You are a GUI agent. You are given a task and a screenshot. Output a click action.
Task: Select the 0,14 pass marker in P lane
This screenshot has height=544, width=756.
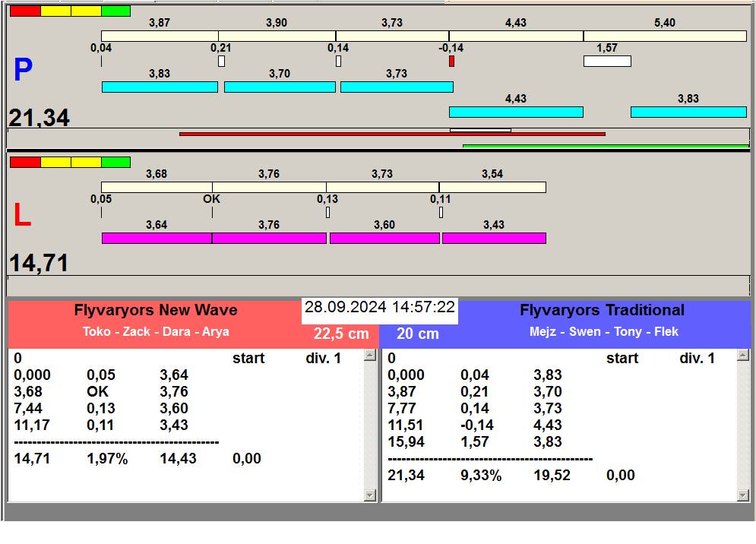[338, 62]
